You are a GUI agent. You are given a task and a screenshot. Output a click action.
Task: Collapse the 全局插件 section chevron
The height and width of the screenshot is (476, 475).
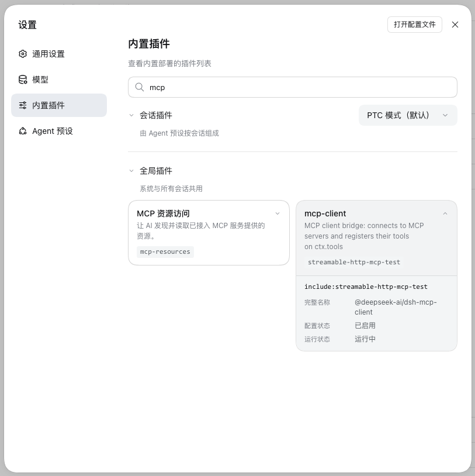[131, 171]
